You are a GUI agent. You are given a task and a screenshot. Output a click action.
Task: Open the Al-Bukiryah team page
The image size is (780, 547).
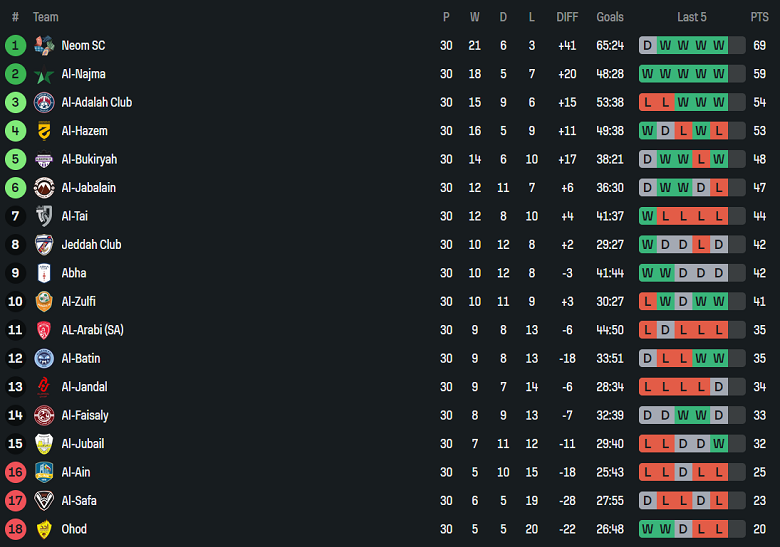(89, 159)
